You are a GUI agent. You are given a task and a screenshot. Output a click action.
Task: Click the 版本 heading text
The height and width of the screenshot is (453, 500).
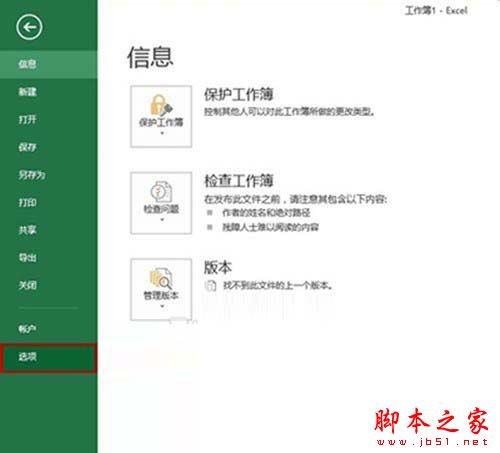pos(218,267)
